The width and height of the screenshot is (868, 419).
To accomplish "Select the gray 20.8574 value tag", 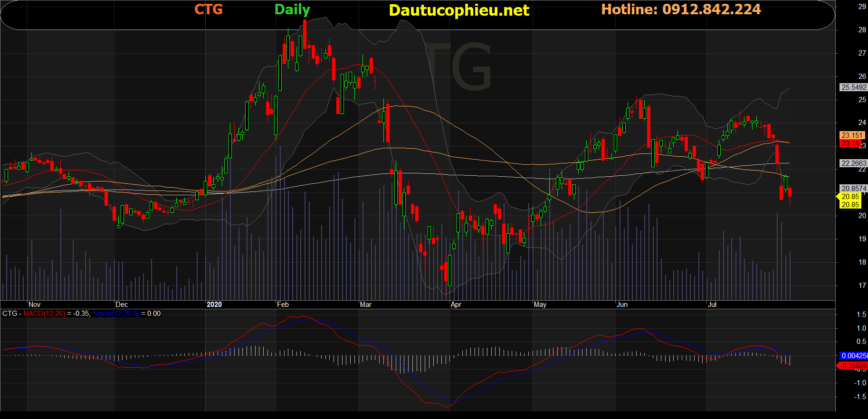I will (854, 189).
